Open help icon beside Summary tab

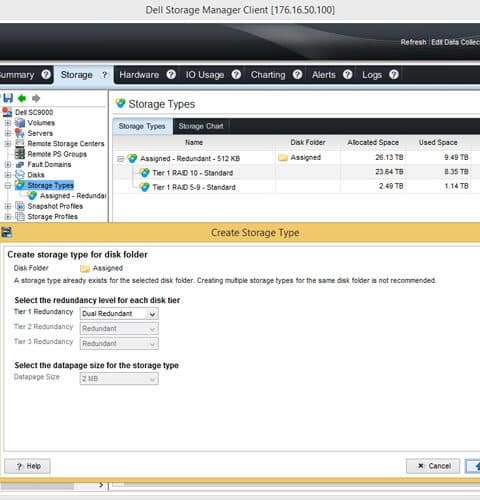pos(46,74)
